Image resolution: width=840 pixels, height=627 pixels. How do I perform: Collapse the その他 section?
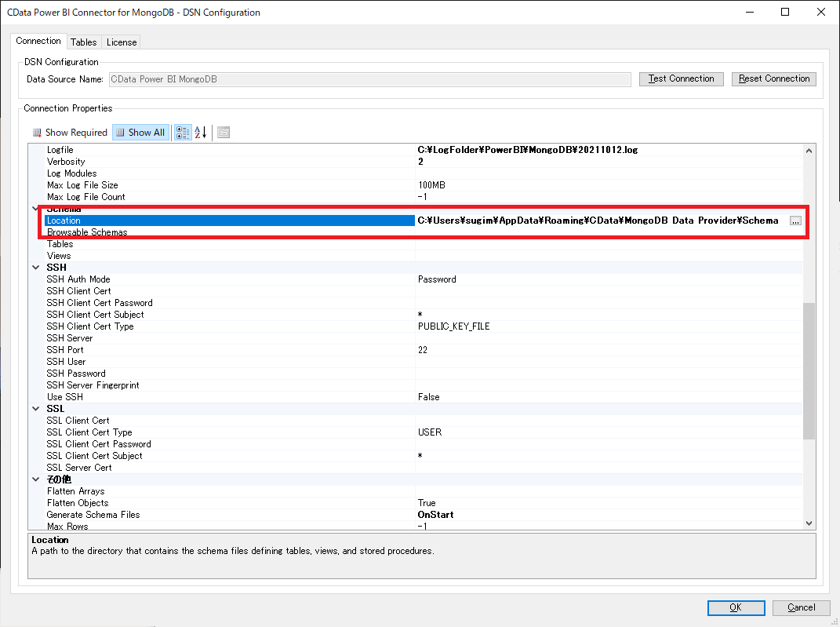[x=35, y=479]
